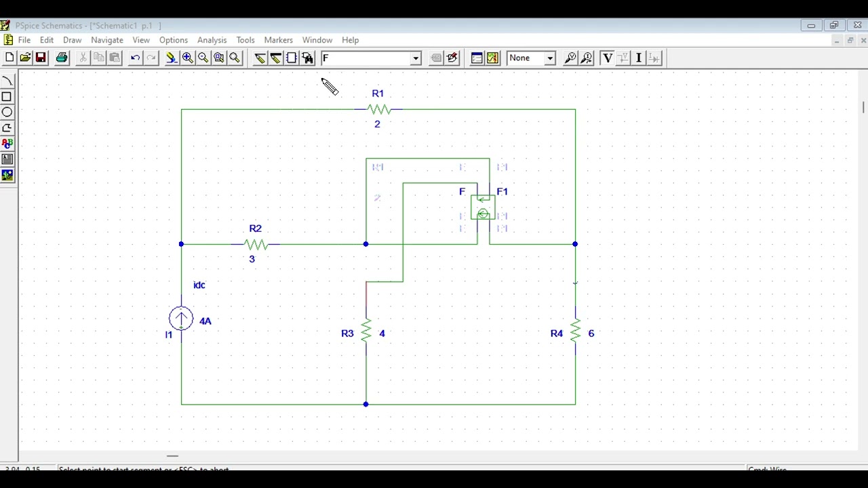868x488 pixels.
Task: Undo the last action
Action: point(135,58)
